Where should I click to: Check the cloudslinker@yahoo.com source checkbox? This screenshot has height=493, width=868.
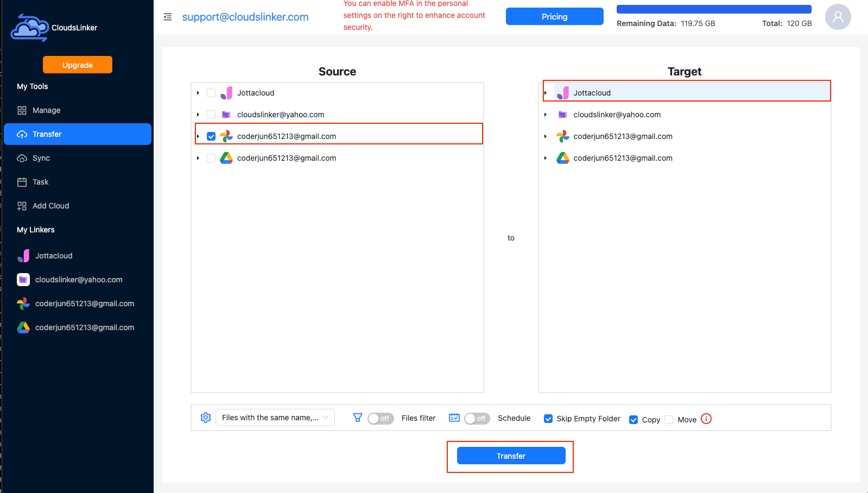point(211,115)
